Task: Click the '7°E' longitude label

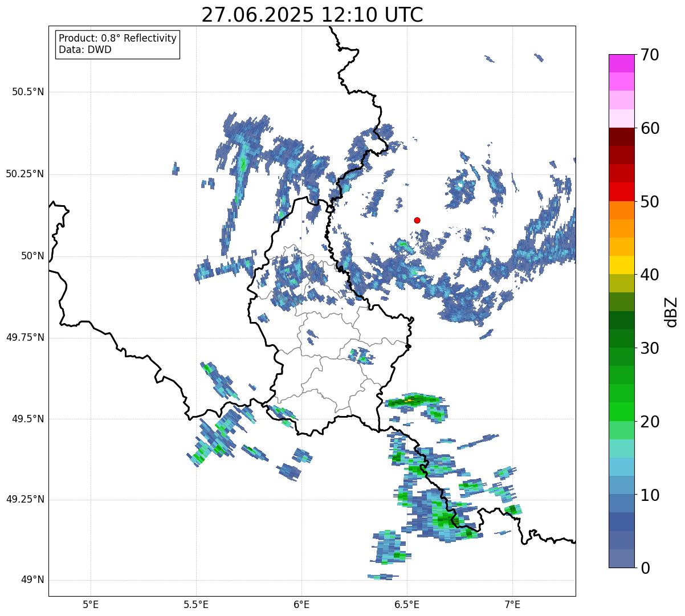Action: point(513,604)
